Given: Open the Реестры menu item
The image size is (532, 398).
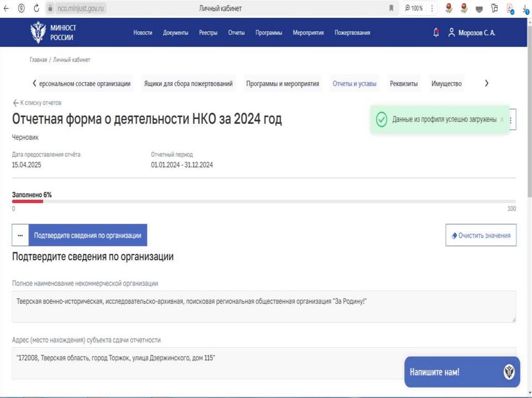Looking at the screenshot, I should [x=208, y=33].
